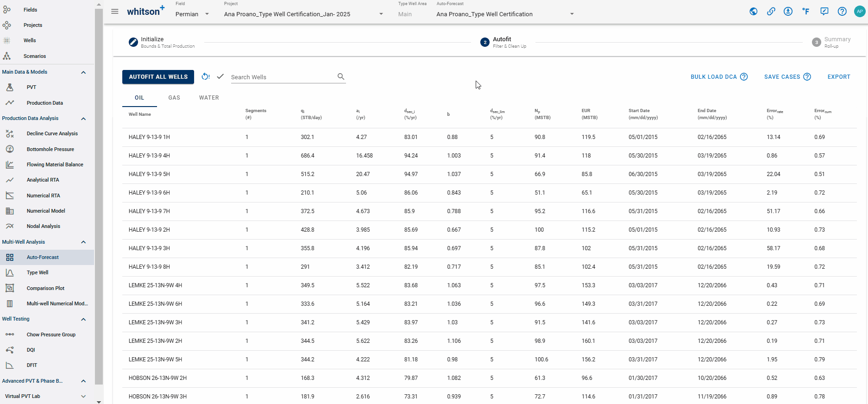Screen dimensions: 868x404
Task: Select Auto-Forecast in sidebar
Action: pyautogui.click(x=46, y=257)
